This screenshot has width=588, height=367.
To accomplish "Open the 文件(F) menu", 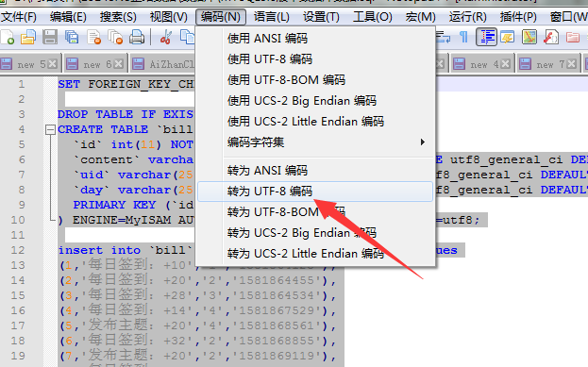I will coord(19,17).
